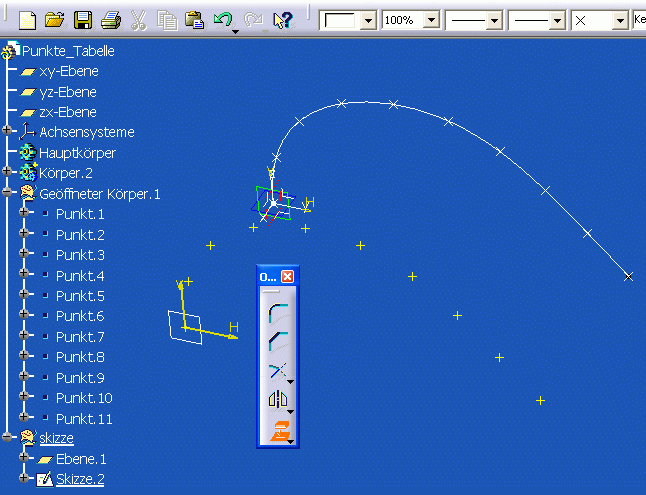Screen dimensions: 646x495
Task: Select the Corner tool in Operation toolbar
Action: (x=278, y=313)
